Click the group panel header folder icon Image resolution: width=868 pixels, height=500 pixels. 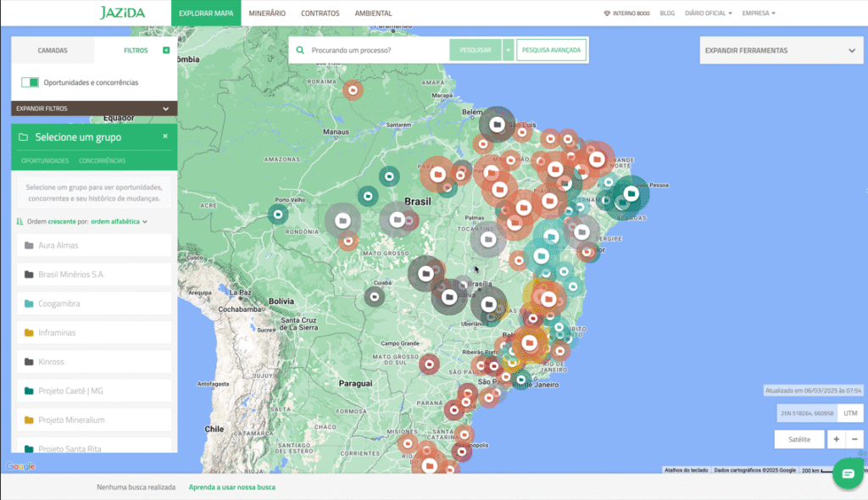(23, 136)
